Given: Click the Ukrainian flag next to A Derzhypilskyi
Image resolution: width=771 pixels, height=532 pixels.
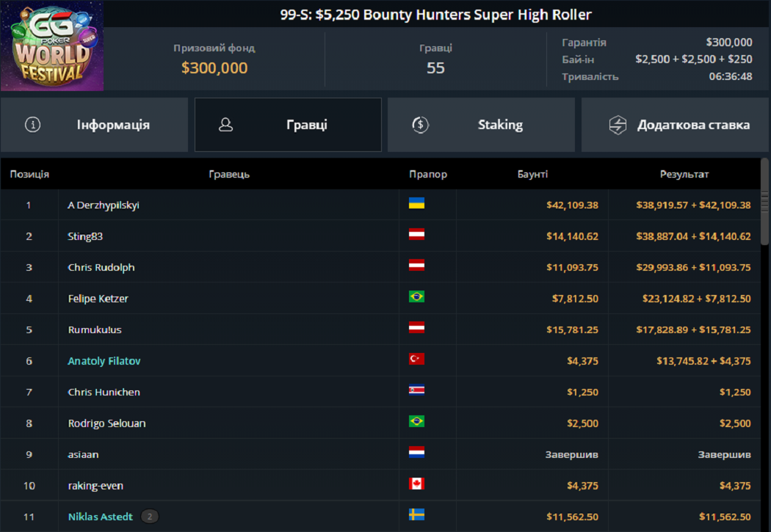Looking at the screenshot, I should [416, 205].
